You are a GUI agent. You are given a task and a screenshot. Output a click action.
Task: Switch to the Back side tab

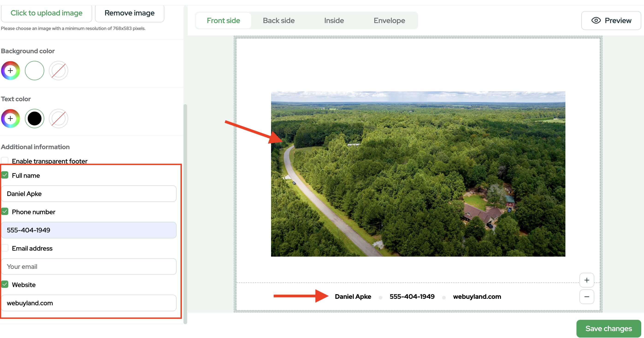278,21
